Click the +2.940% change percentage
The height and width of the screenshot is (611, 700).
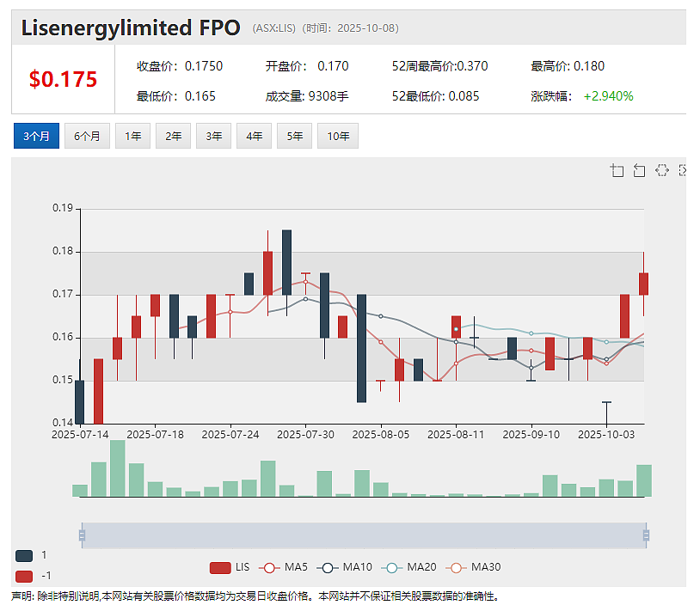pyautogui.click(x=609, y=96)
